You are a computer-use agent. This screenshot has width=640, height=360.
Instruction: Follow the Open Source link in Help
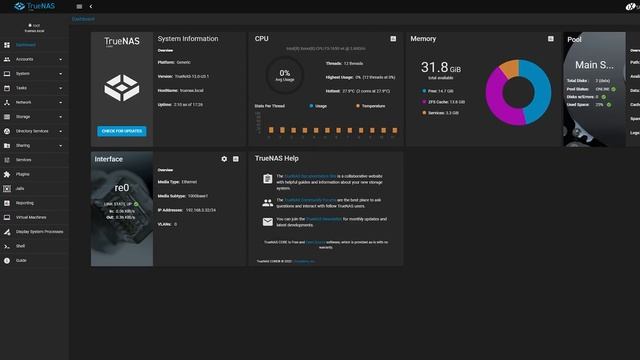pyautogui.click(x=315, y=242)
